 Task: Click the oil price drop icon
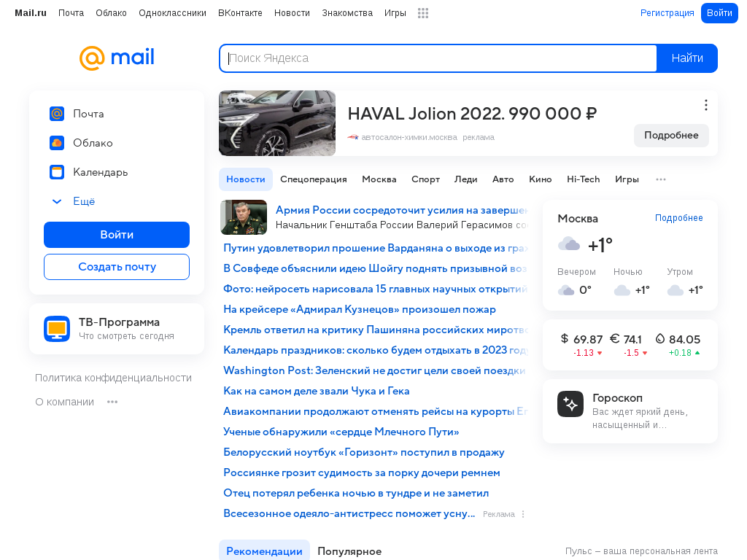[x=659, y=338]
